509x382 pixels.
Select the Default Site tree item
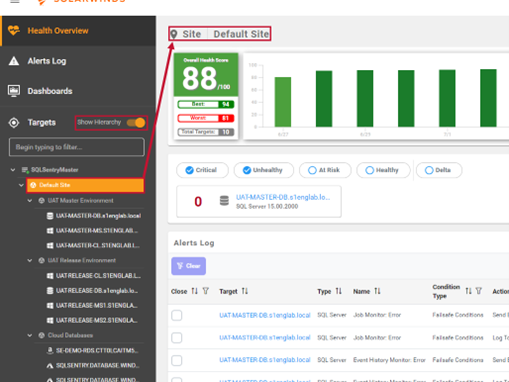click(85, 185)
